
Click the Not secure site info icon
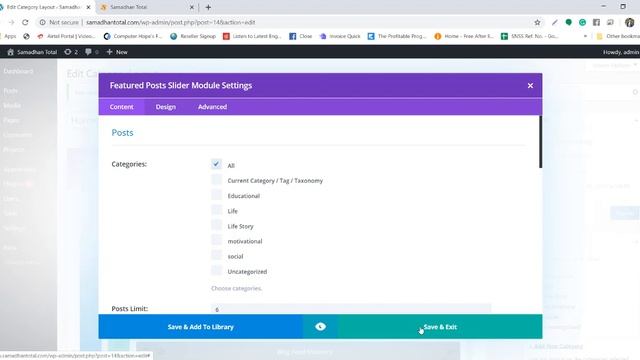(42, 22)
